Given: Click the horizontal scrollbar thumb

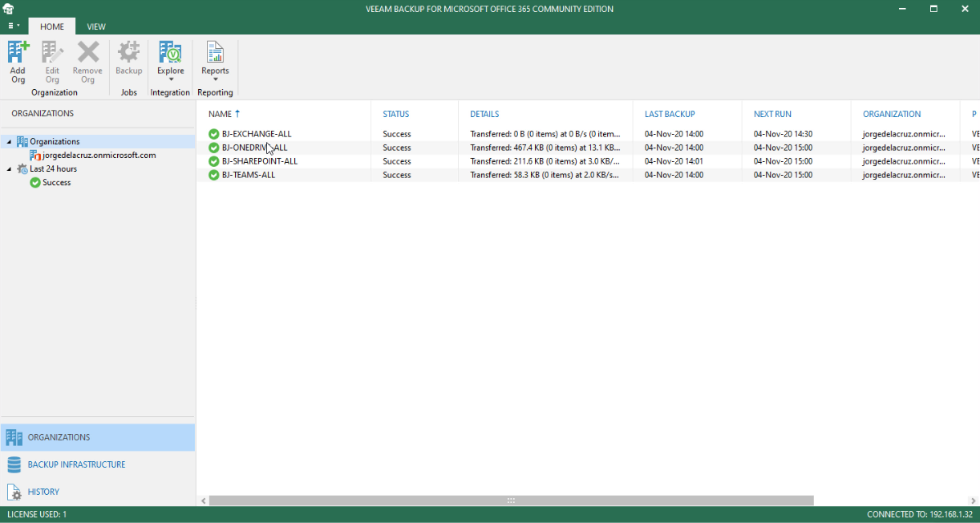Looking at the screenshot, I should pyautogui.click(x=511, y=501).
